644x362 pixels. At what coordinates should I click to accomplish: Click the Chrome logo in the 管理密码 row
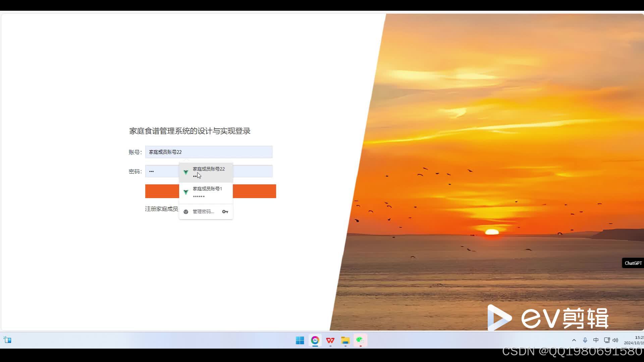click(185, 212)
